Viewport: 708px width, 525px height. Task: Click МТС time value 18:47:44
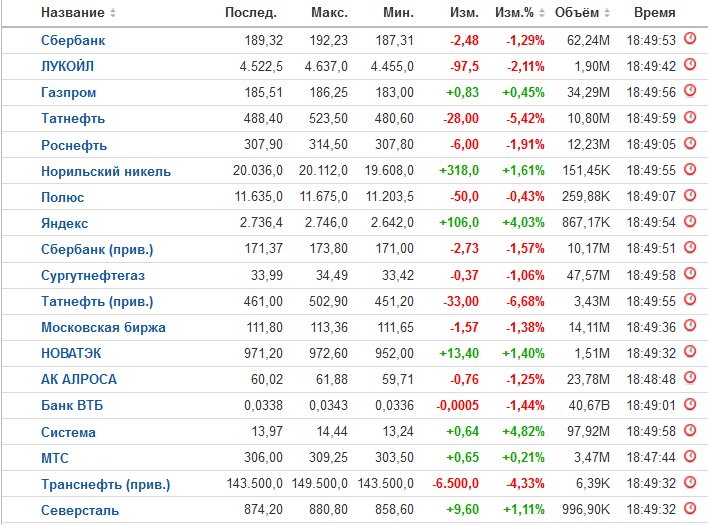click(x=651, y=457)
